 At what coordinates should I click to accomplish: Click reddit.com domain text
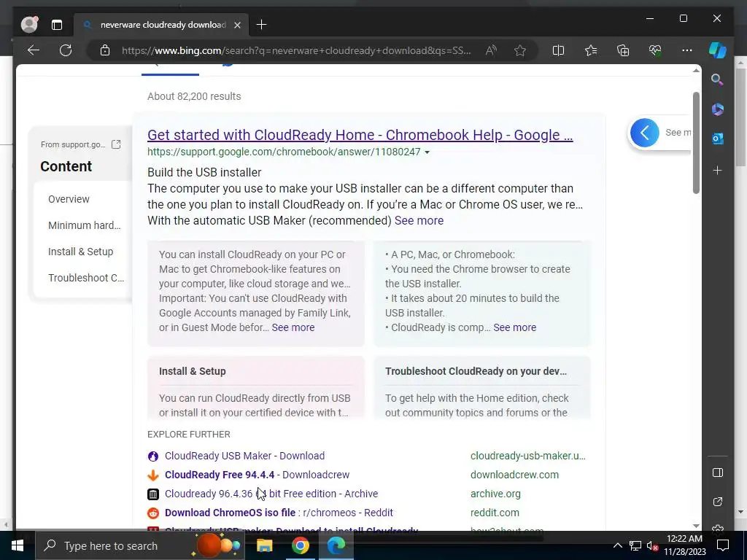tap(495, 513)
